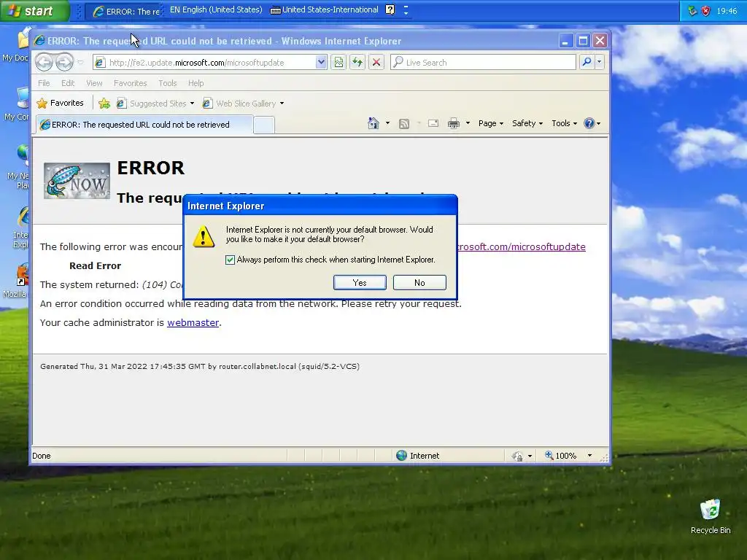This screenshot has height=560, width=747.
Task: Click the language bar help icon
Action: click(390, 10)
